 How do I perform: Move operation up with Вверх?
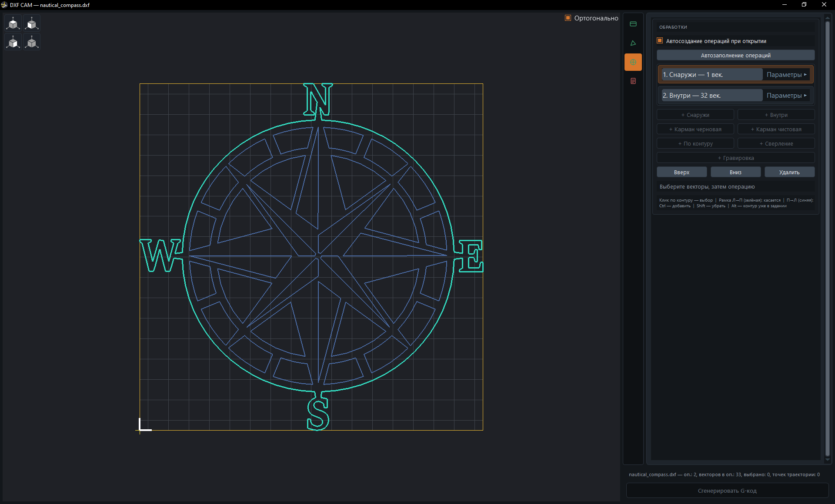pos(681,172)
